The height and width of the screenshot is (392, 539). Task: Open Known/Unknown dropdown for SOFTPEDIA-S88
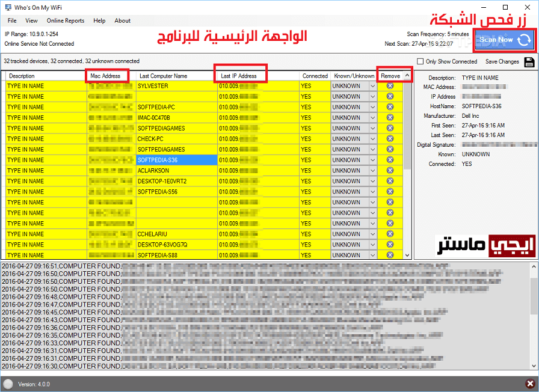point(372,255)
